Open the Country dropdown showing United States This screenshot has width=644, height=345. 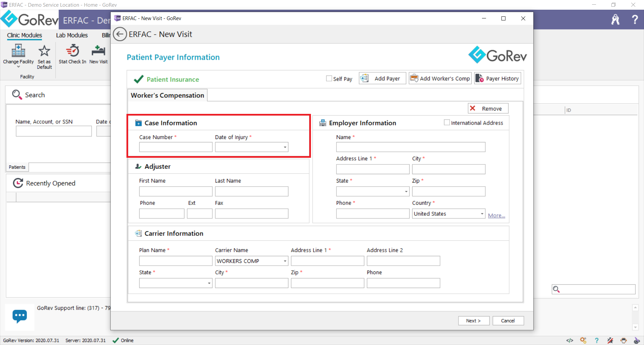[482, 214]
